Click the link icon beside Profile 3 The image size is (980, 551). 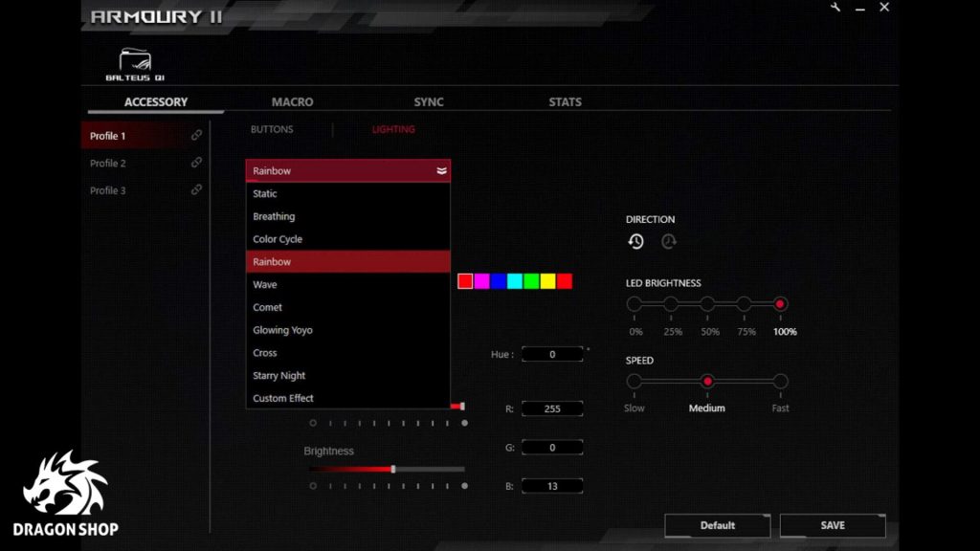click(x=196, y=190)
